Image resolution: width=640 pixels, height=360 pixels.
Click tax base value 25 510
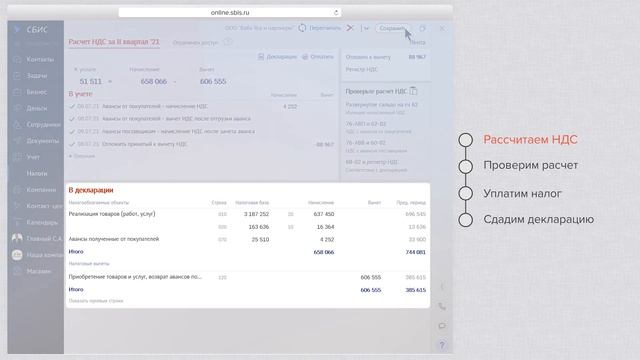click(x=260, y=240)
